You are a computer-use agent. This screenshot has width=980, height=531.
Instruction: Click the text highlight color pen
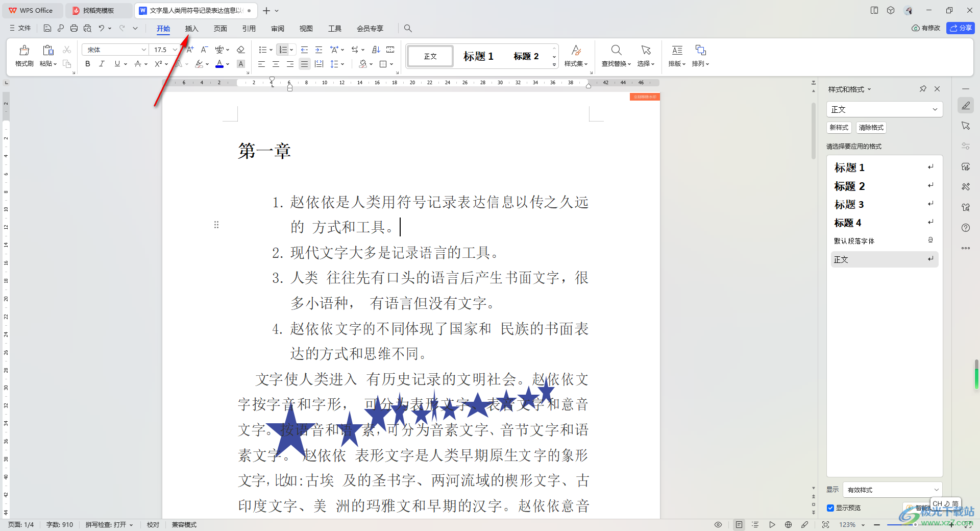199,64
